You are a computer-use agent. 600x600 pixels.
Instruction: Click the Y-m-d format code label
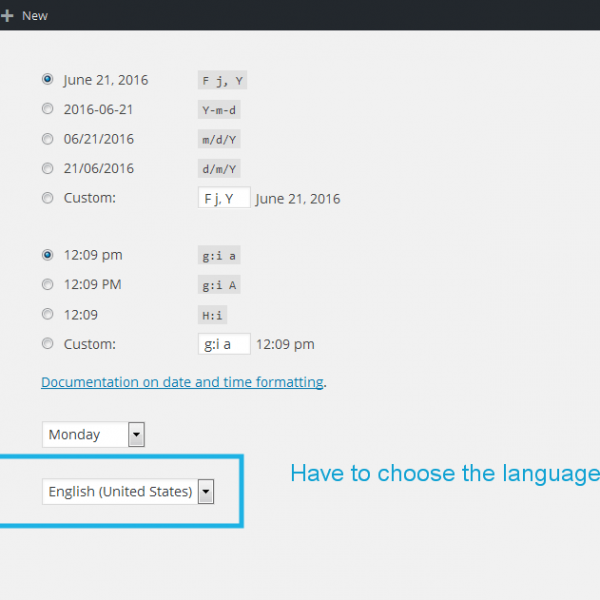click(219, 110)
